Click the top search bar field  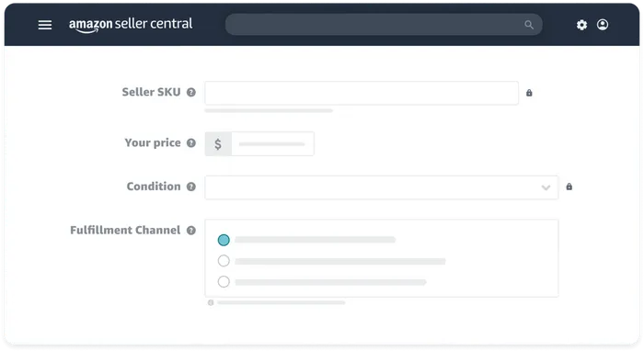pyautogui.click(x=384, y=25)
